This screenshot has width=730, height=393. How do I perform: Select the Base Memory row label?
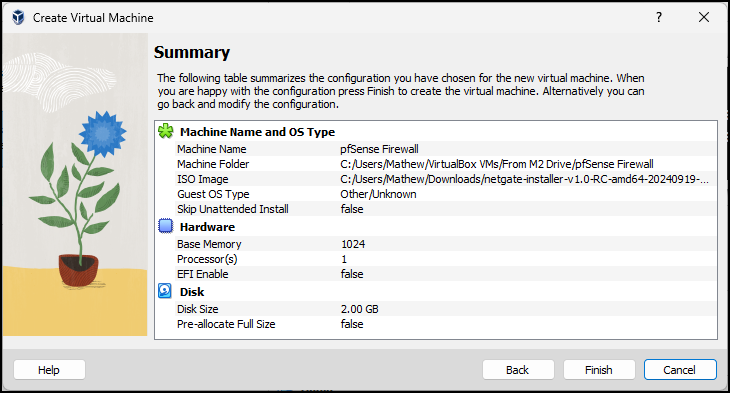click(209, 244)
